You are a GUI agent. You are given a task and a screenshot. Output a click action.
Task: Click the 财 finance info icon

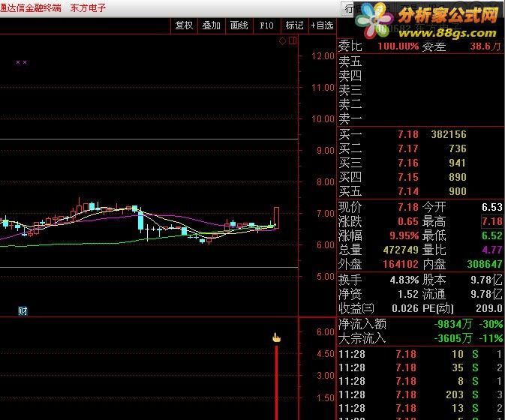pos(23,311)
